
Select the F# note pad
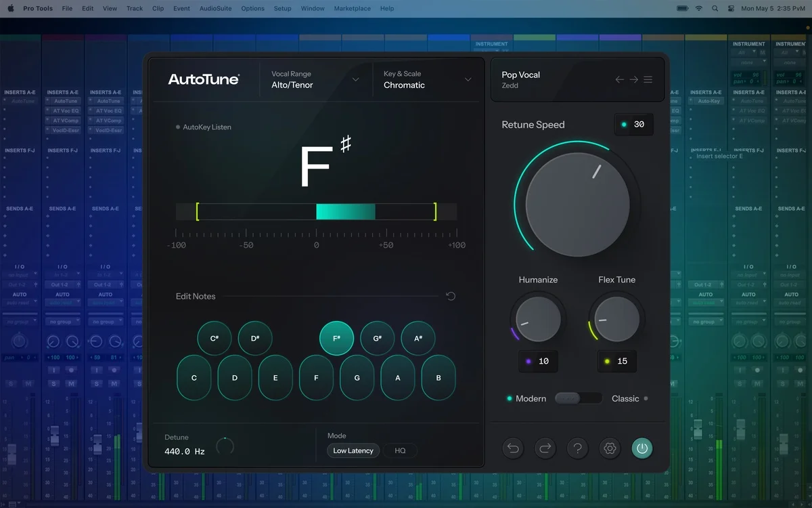pyautogui.click(x=336, y=337)
